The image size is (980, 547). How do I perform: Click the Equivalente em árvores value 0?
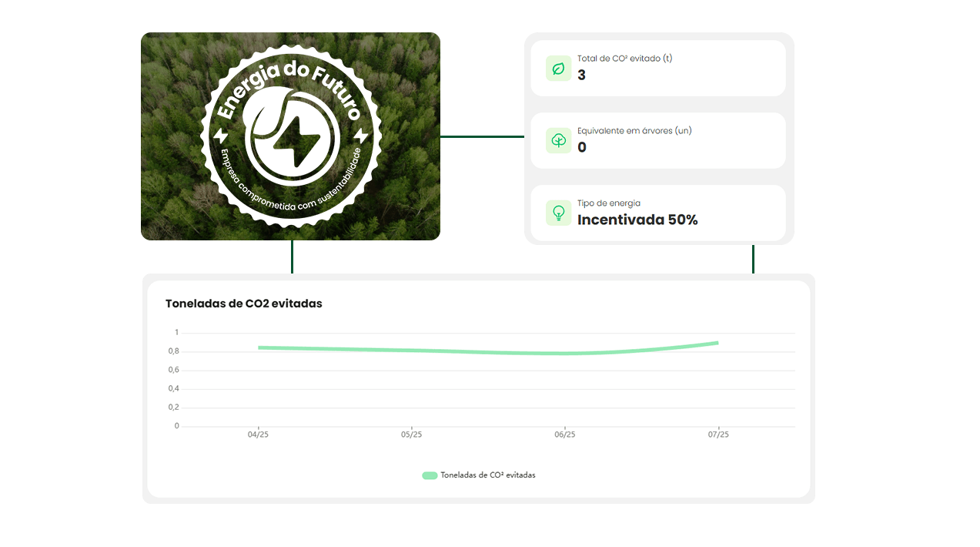click(582, 147)
